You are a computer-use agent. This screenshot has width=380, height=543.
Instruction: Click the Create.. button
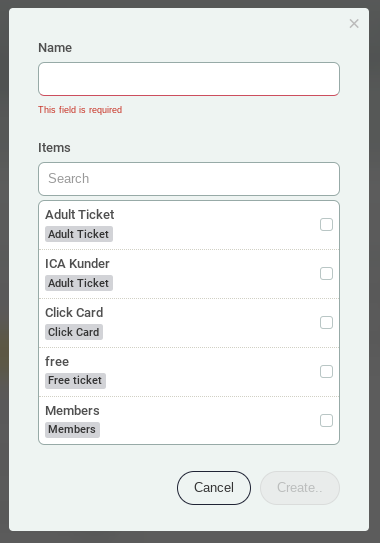tap(300, 488)
